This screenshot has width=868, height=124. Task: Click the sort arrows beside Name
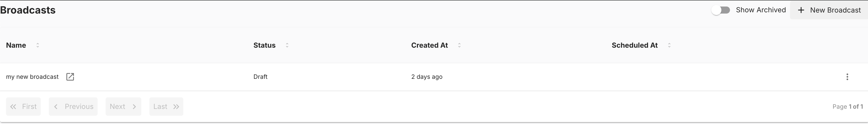click(x=38, y=45)
